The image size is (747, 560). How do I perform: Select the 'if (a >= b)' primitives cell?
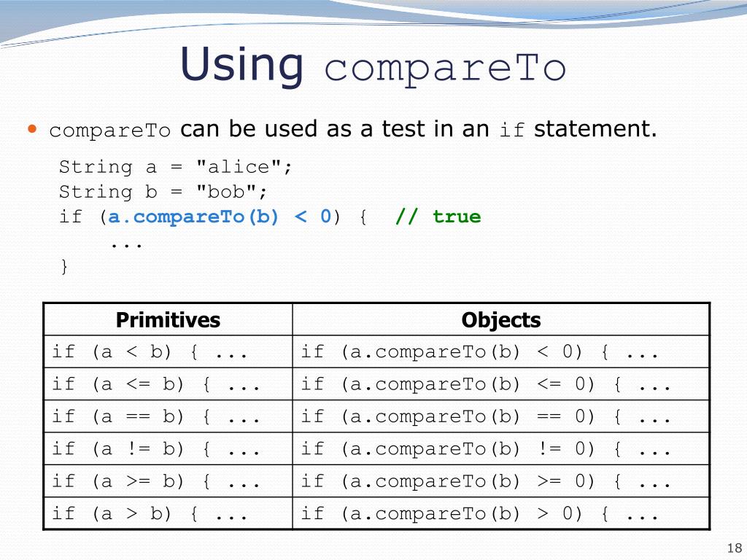(x=168, y=481)
